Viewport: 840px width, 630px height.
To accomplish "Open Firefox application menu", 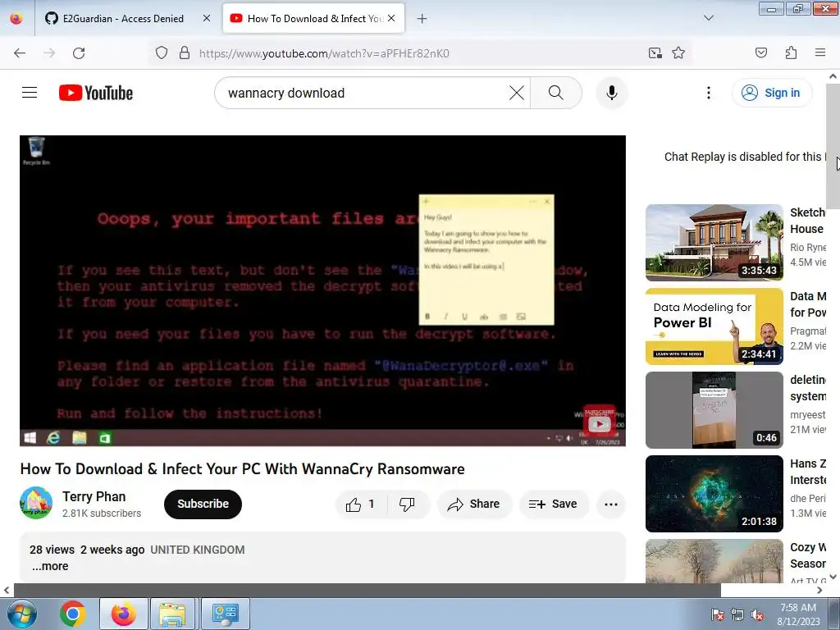I will point(820,52).
